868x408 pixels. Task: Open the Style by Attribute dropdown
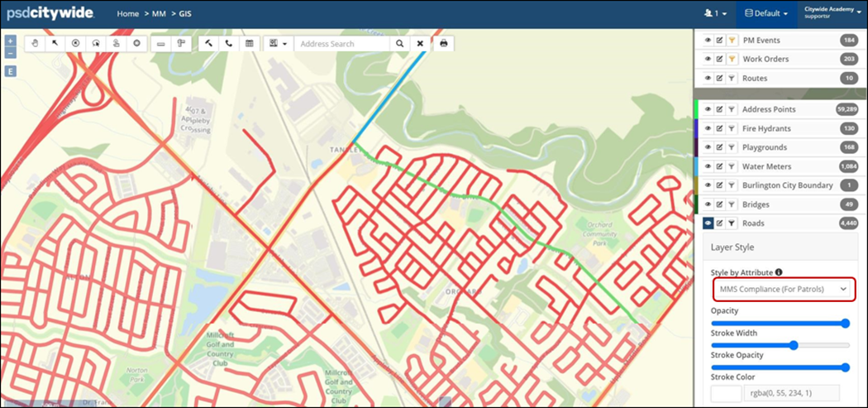point(782,289)
